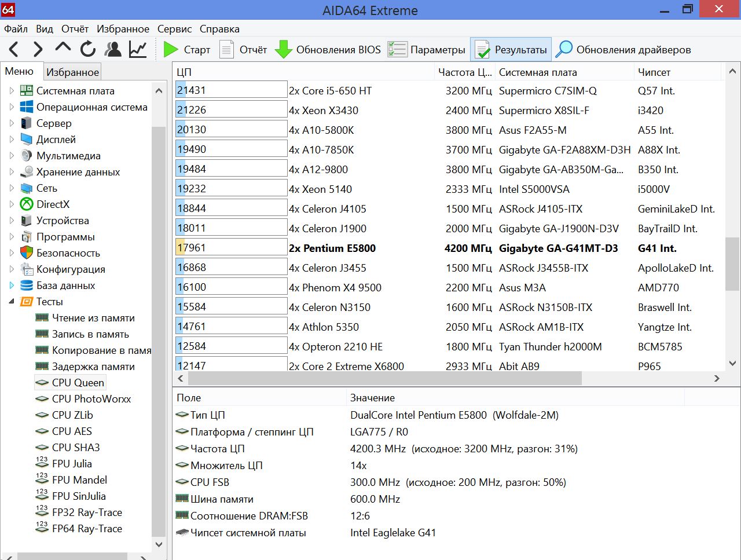The height and width of the screenshot is (560, 741).
Task: Click the results list vertical scrollbar thumb
Action: coord(732,264)
